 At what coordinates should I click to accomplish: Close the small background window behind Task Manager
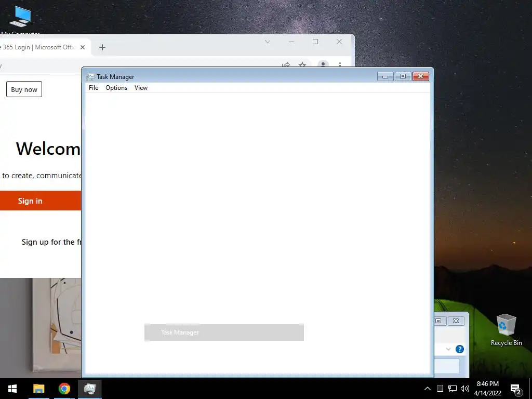[456, 321]
